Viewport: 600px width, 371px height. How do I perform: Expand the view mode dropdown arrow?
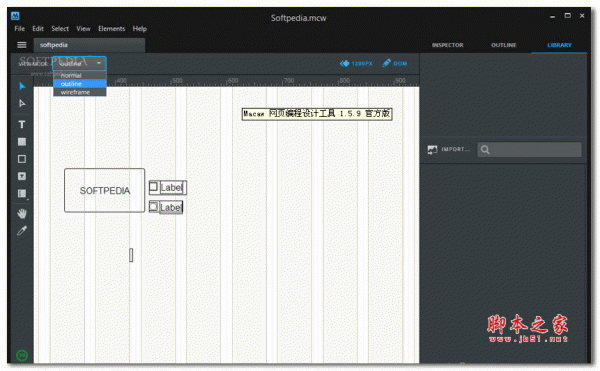coord(99,63)
